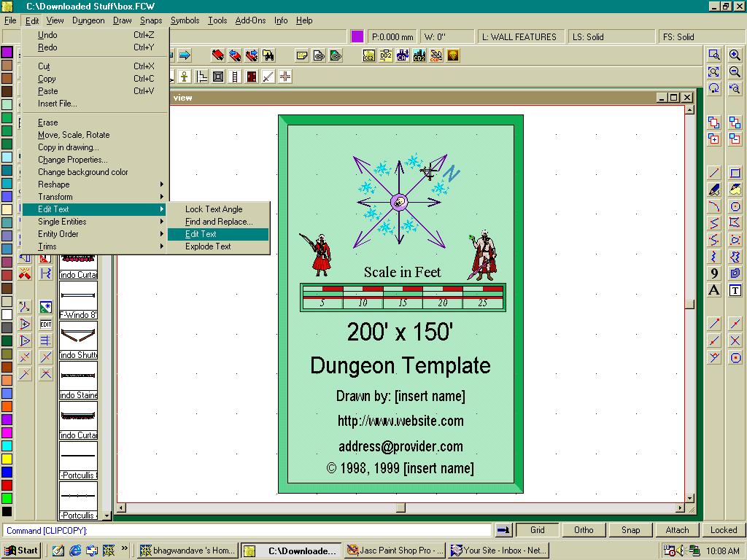Click the EDIT icon in left toolbar
747x560 pixels.
(46, 324)
